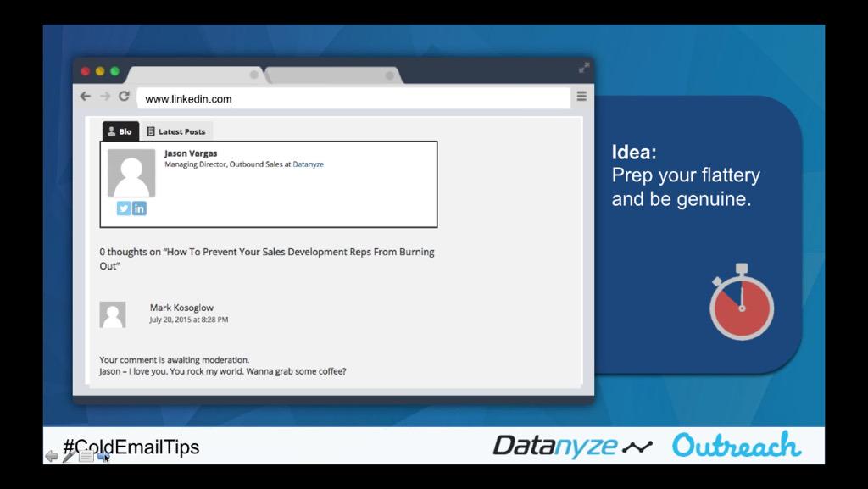Click Mark Kosoglow's comment avatar

[113, 314]
